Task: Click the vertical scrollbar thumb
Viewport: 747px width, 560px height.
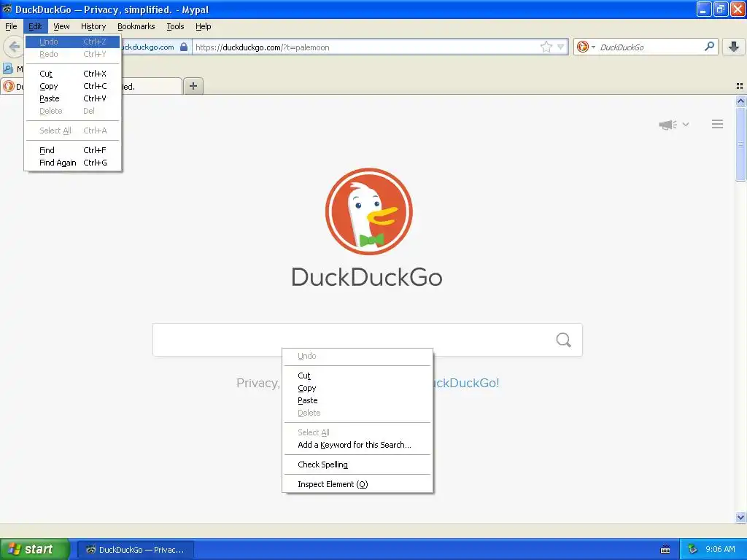Action: 740,144
